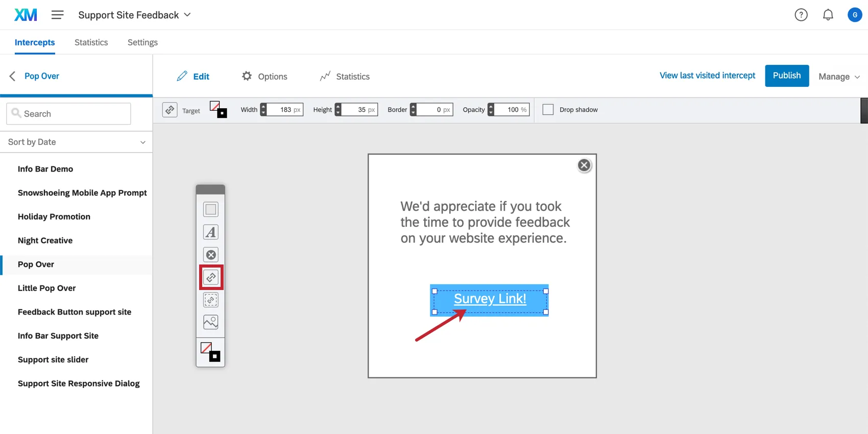Open fill color swatch in floating palette
Viewport: 868px width, 434px height.
coord(210,352)
